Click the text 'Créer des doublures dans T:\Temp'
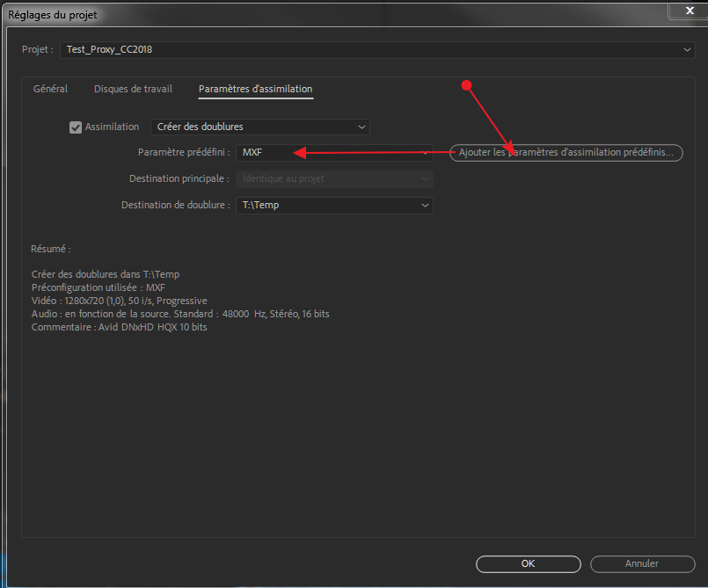This screenshot has width=708, height=588. click(x=106, y=274)
